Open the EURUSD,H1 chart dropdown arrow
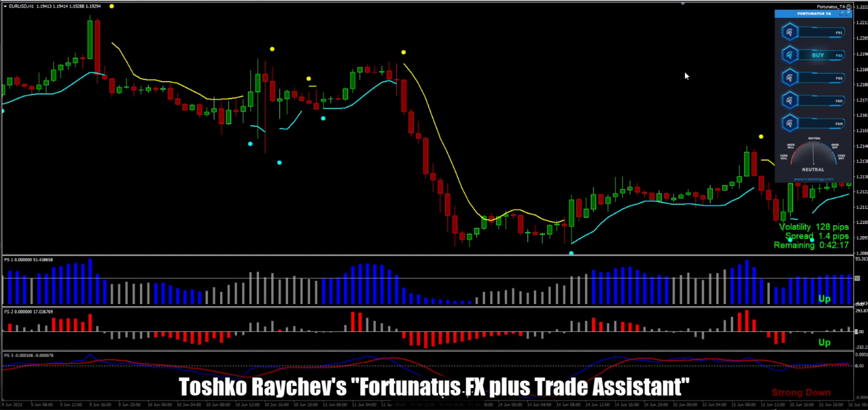The width and height of the screenshot is (868, 410). click(5, 6)
